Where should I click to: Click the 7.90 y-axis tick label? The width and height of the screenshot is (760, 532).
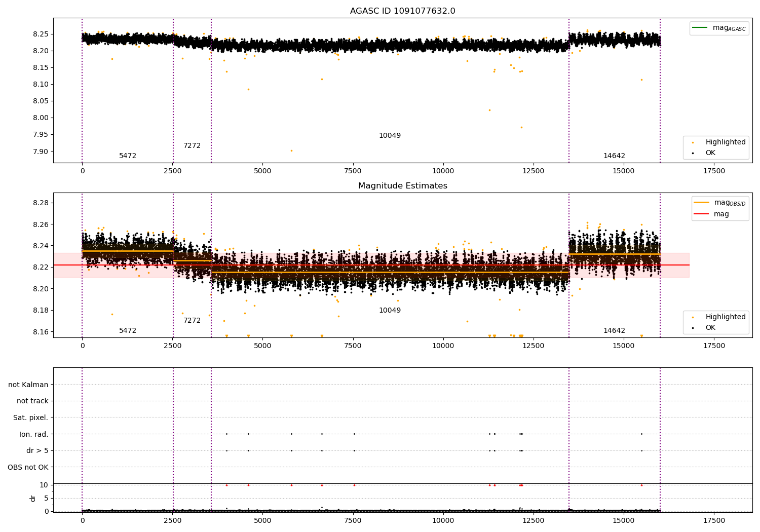pos(41,151)
